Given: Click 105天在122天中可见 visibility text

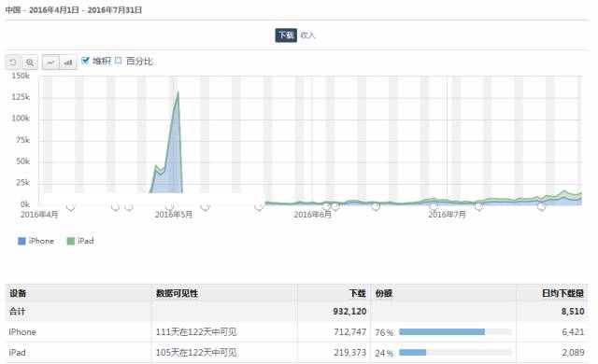Looking at the screenshot, I should (196, 353).
